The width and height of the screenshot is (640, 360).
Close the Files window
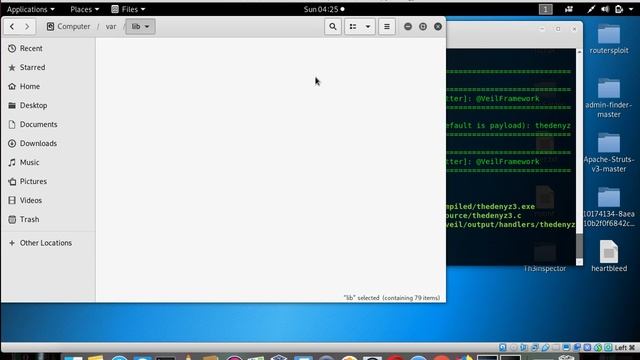[438, 27]
